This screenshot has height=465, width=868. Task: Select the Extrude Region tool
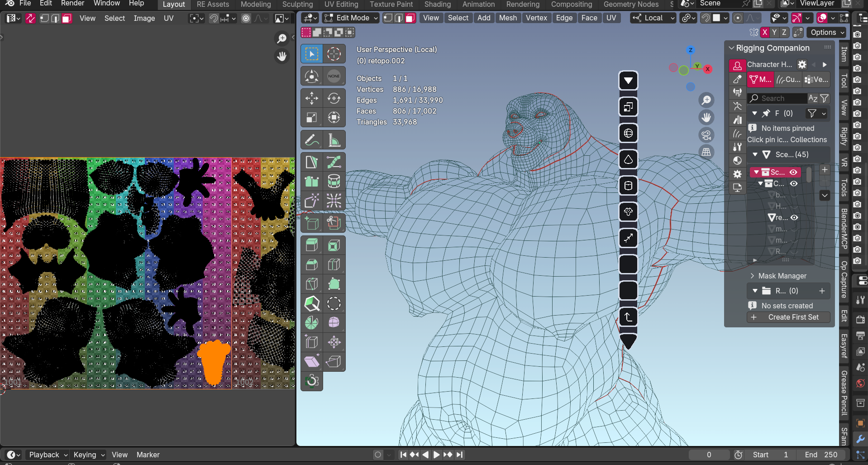(x=311, y=245)
